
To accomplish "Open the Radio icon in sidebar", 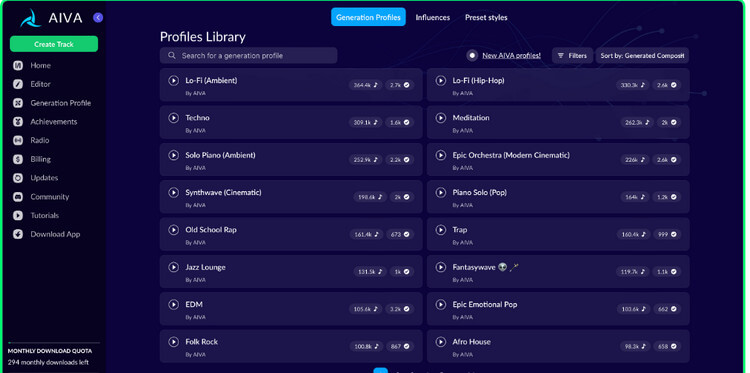I will 18,141.
